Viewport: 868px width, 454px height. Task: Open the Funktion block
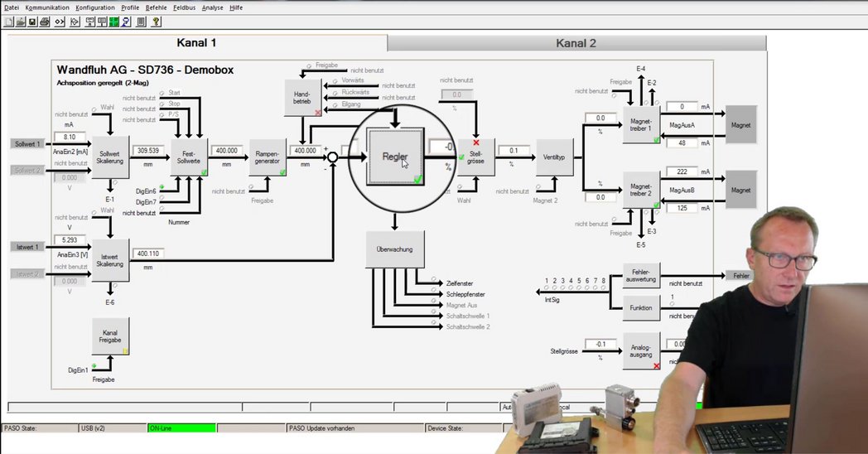pyautogui.click(x=641, y=308)
